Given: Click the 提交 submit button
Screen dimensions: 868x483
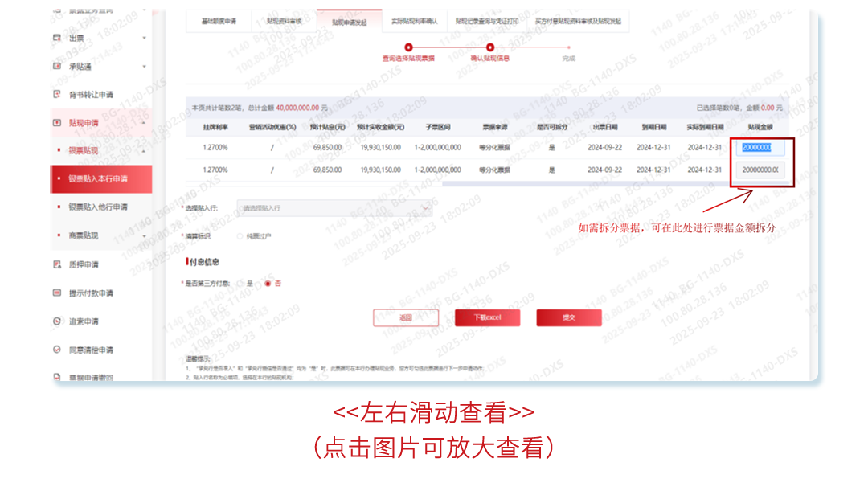Looking at the screenshot, I should pyautogui.click(x=569, y=317).
